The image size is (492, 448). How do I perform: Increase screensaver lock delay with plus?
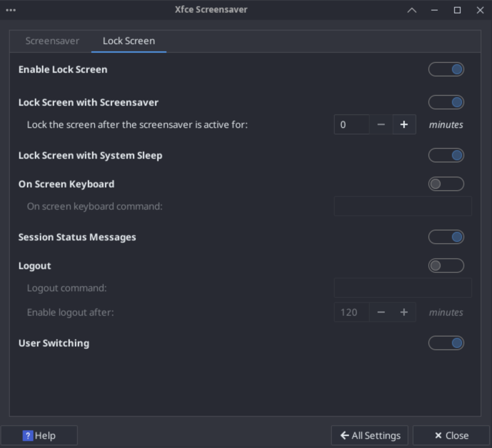click(x=404, y=125)
